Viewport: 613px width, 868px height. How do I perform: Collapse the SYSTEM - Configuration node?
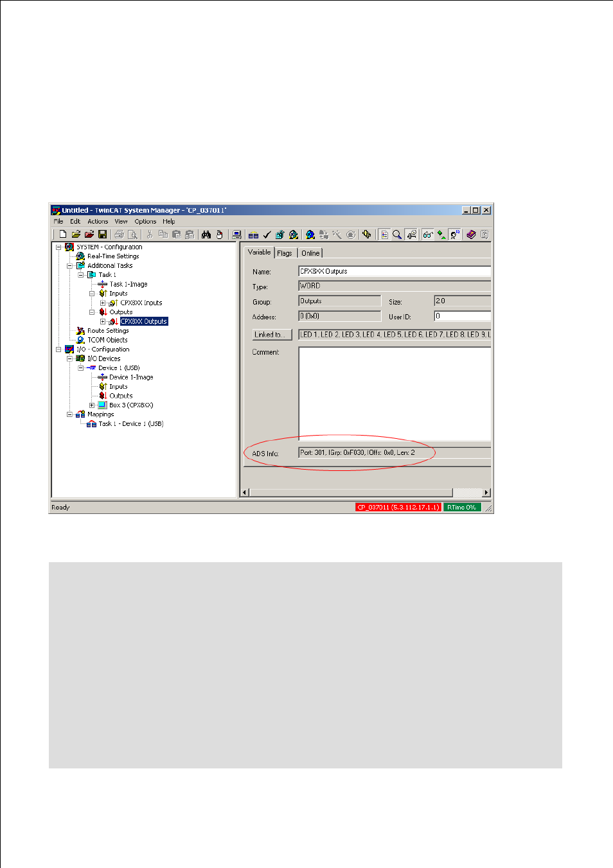coord(58,247)
